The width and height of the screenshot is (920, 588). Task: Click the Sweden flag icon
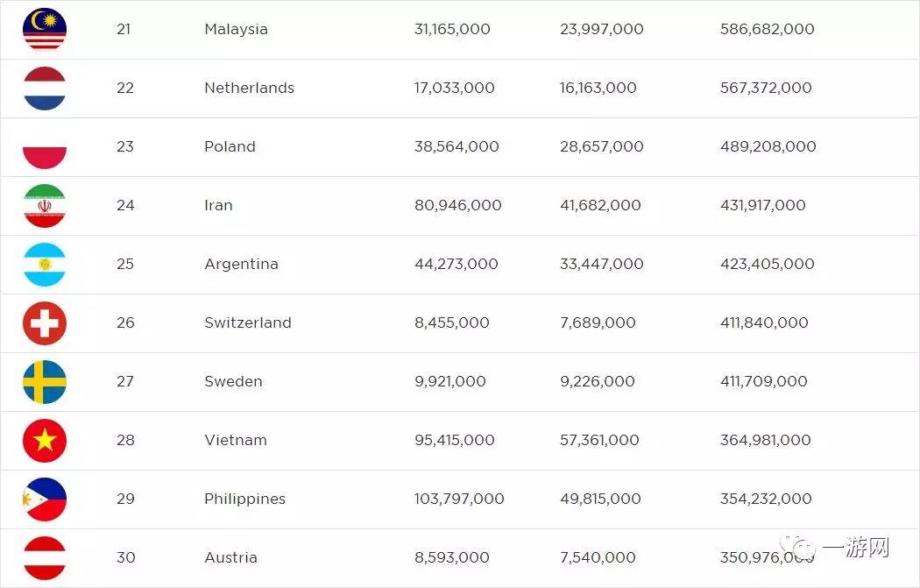[45, 381]
